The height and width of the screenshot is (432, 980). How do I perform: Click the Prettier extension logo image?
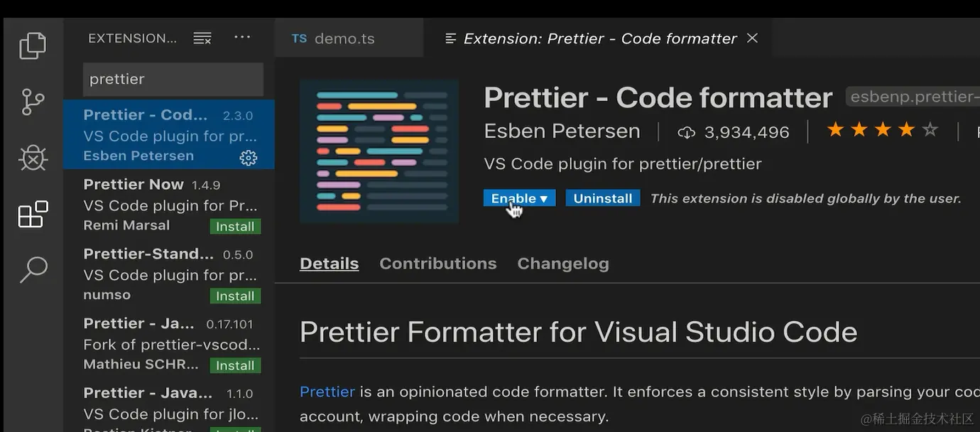379,151
